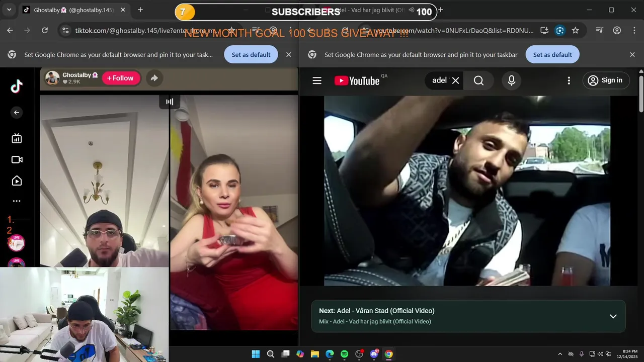Select the Ghostalby TikTok browser tab
Viewport: 644px width, 362px height.
pyautogui.click(x=74, y=10)
